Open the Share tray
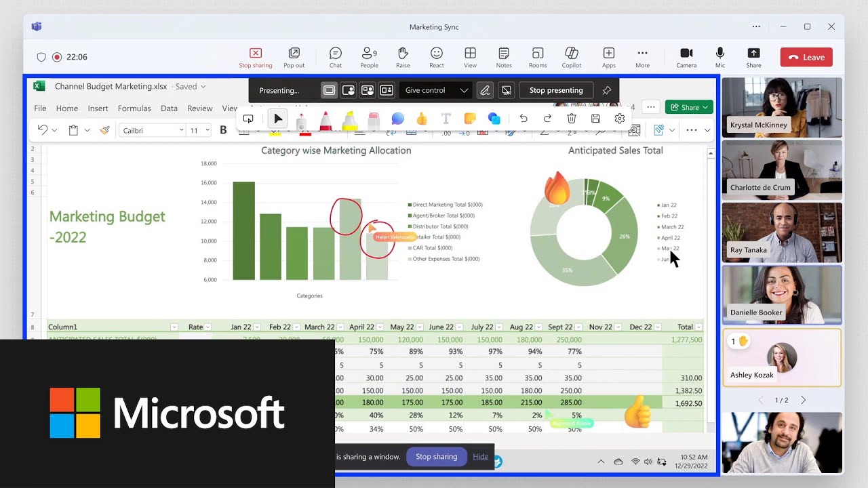The width and height of the screenshot is (868, 488). coord(753,58)
